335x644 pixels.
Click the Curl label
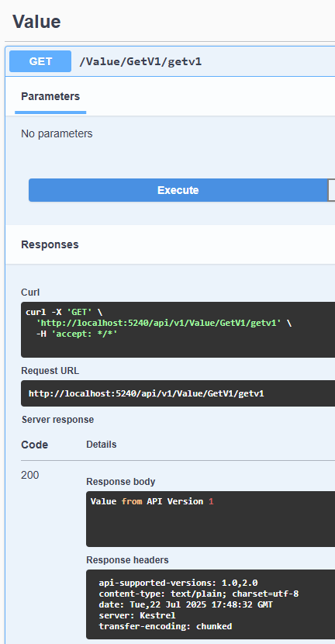[30, 293]
